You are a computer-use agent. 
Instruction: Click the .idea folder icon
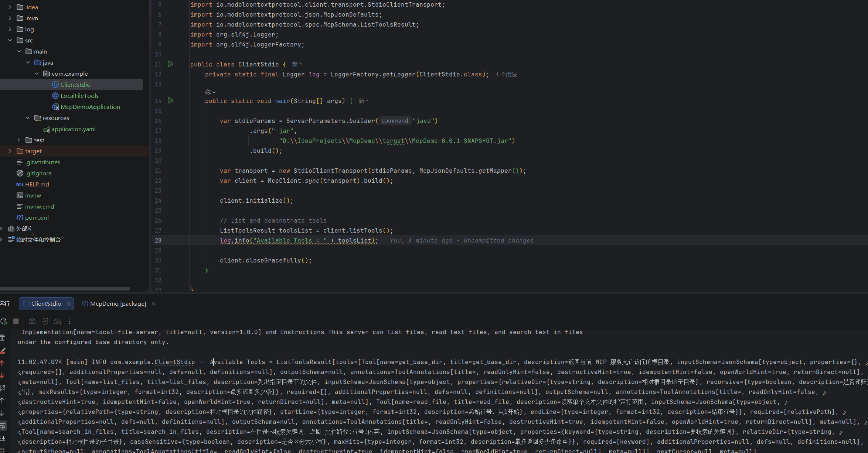(x=20, y=7)
